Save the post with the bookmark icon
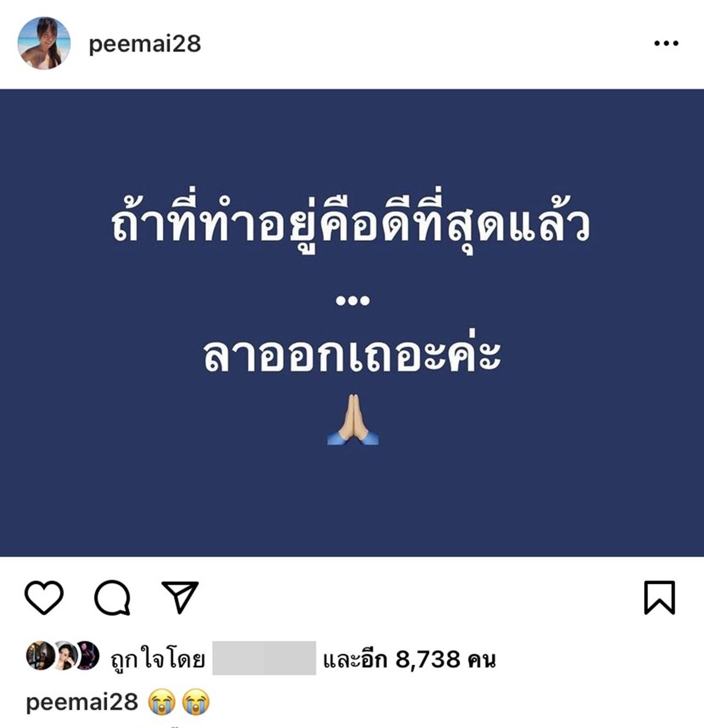The height and width of the screenshot is (728, 704). click(x=659, y=597)
